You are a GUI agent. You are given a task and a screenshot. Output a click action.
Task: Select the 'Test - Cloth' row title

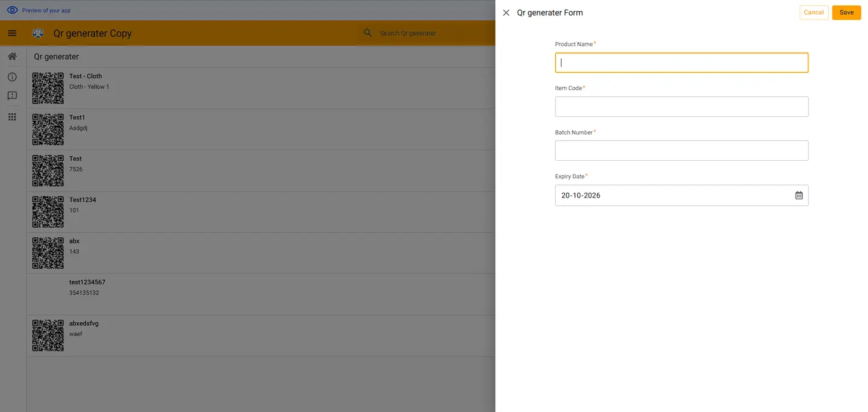[86, 76]
